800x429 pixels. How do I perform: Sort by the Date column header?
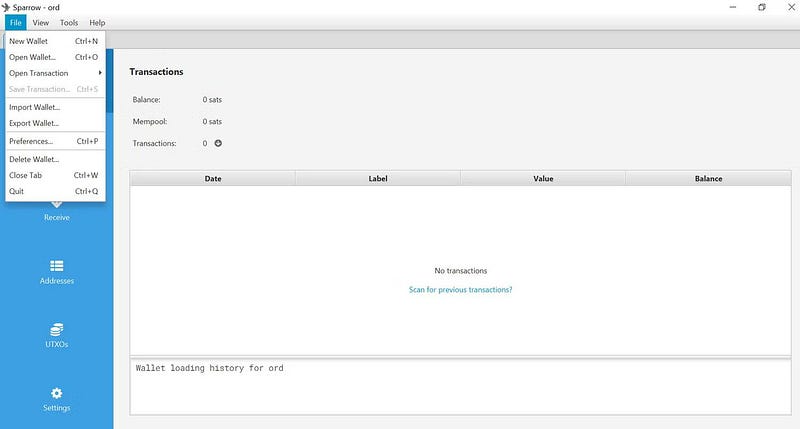pos(213,179)
